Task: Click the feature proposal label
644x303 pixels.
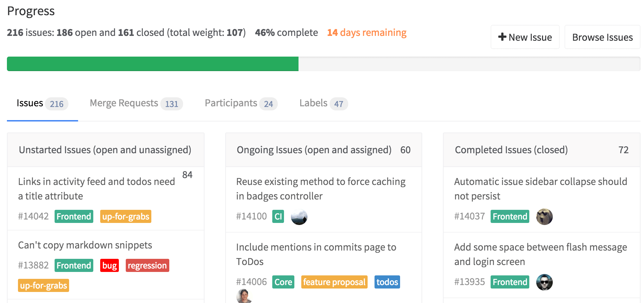Action: coord(334,282)
